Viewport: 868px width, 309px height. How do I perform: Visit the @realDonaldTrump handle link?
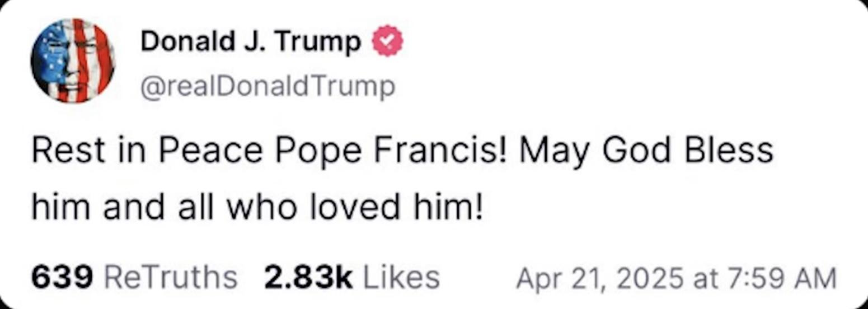tap(268, 87)
